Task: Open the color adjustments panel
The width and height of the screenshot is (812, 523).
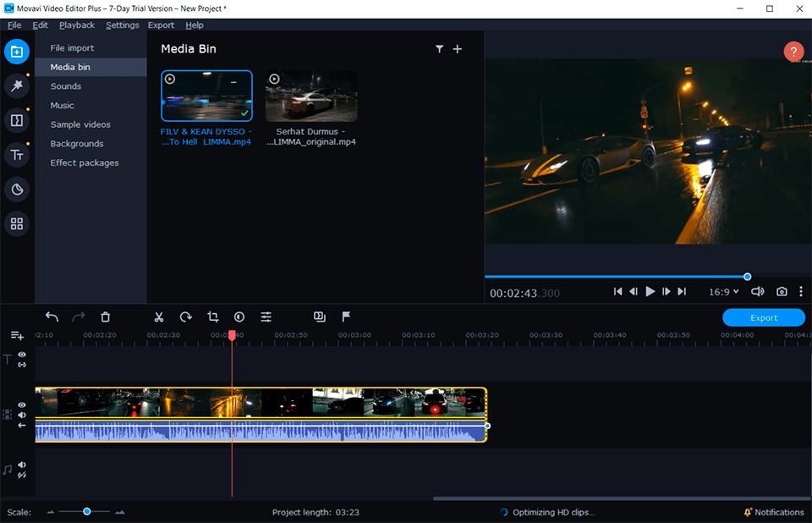Action: (x=266, y=317)
